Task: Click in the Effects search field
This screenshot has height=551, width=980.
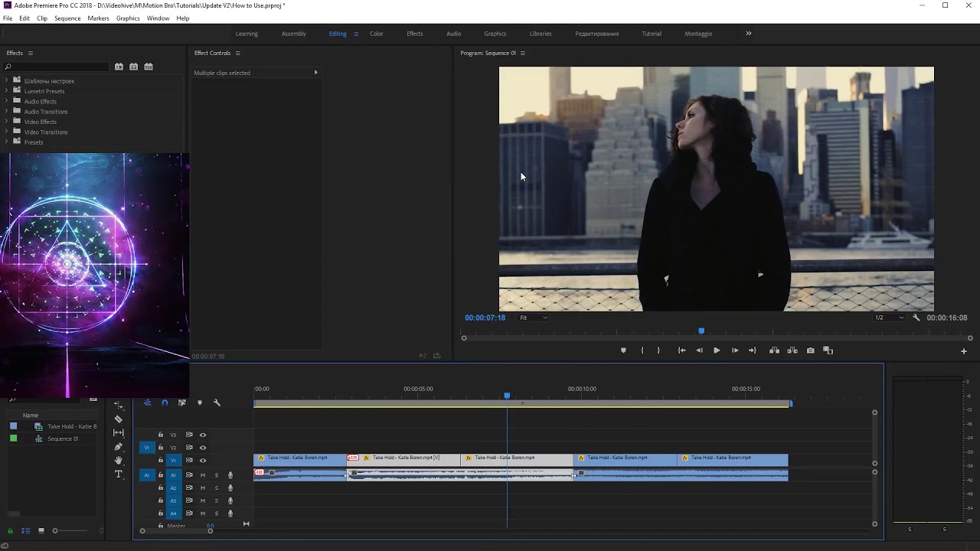Action: [x=57, y=67]
